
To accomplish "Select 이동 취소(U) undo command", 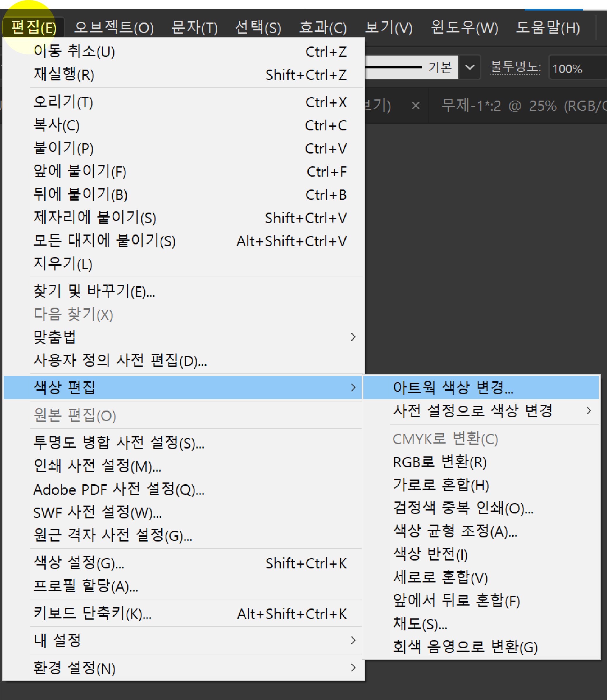I will click(74, 51).
